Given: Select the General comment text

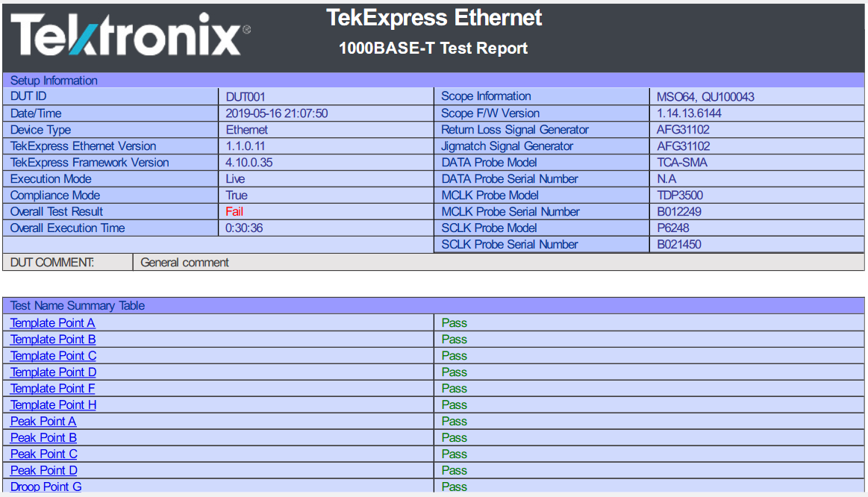Looking at the screenshot, I should point(184,263).
